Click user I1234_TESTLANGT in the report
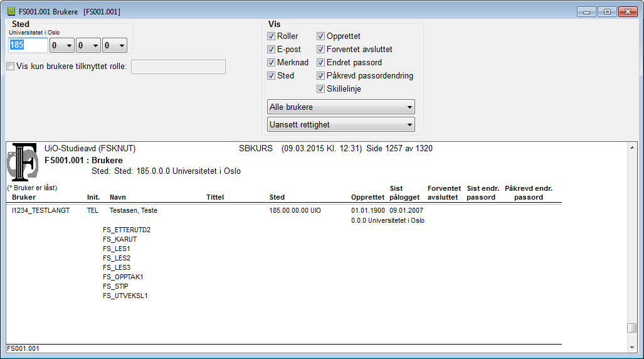Viewport: 644px width, 359px height. coord(41,210)
